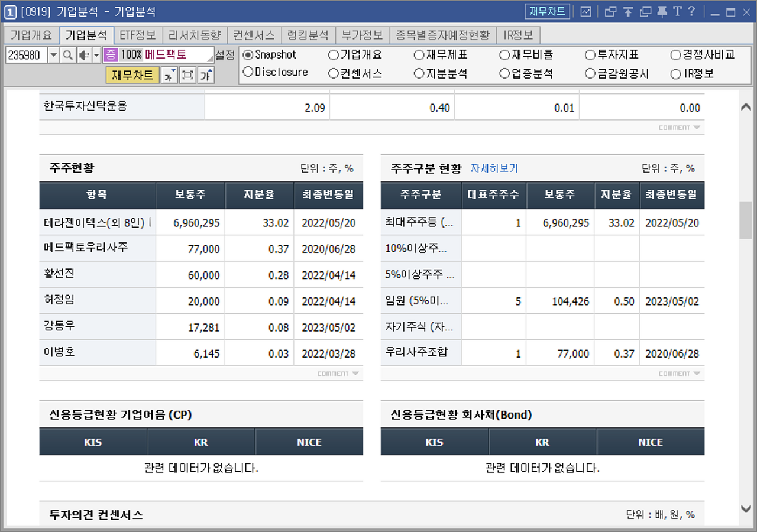Screen dimensions: 757x532
Task: Click the T font icon in title bar
Action: coord(677,12)
